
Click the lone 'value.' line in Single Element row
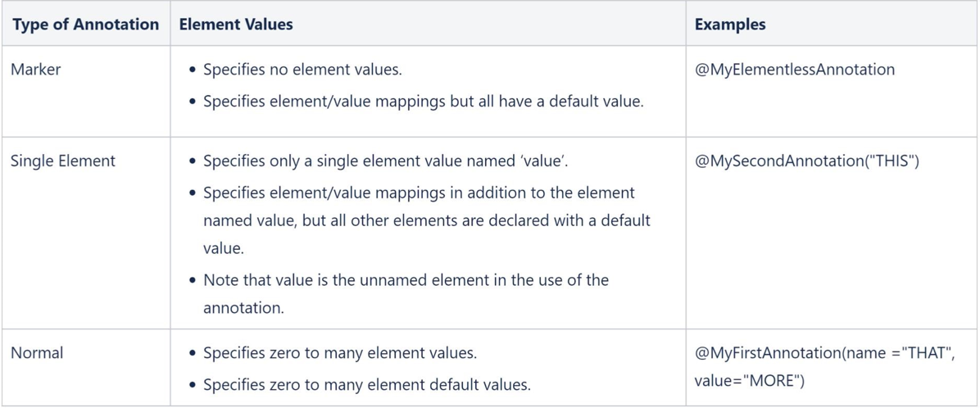tap(223, 248)
